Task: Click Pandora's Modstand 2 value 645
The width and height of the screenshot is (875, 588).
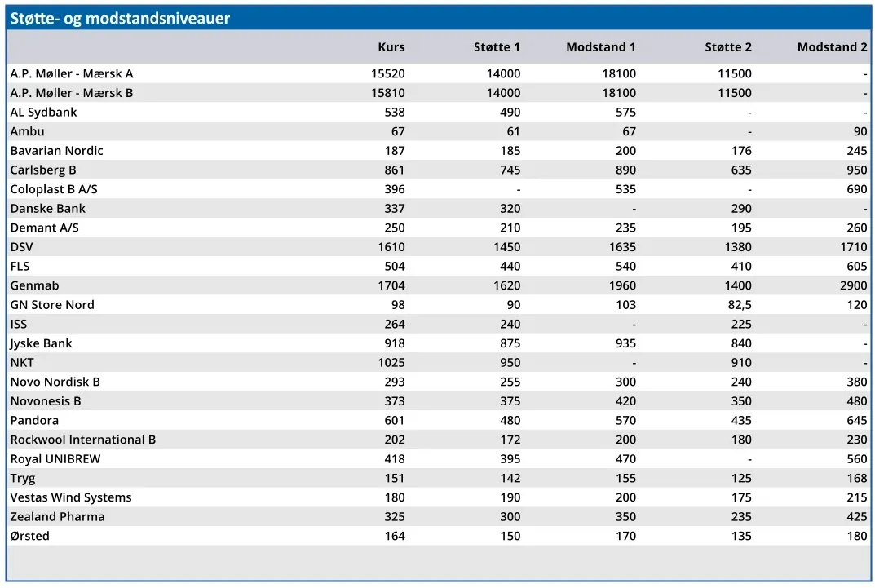Action: [x=856, y=420]
